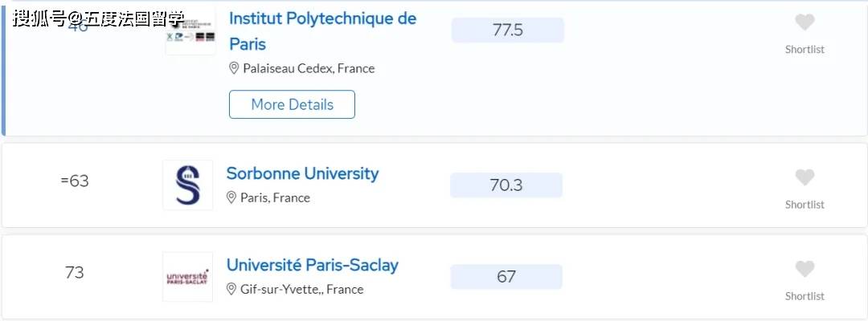868x321 pixels.
Task: Click the Université Paris-Saclay logo
Action: click(187, 277)
